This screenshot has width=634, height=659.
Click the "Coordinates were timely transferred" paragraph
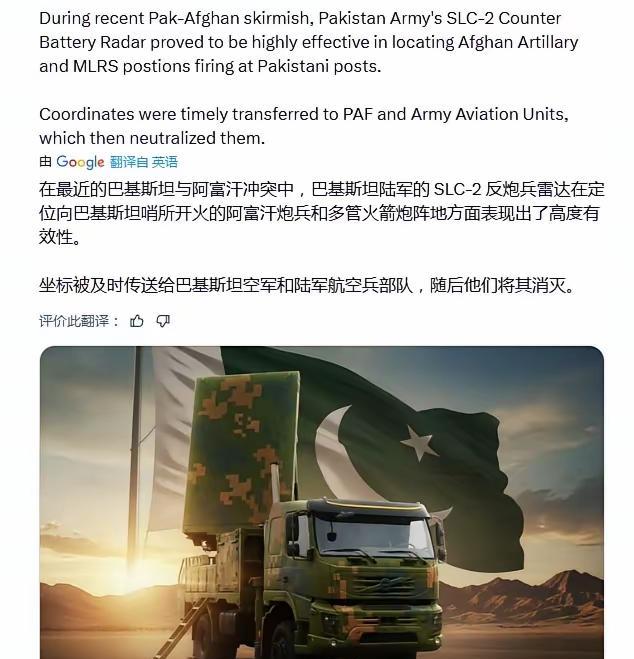coord(304,126)
